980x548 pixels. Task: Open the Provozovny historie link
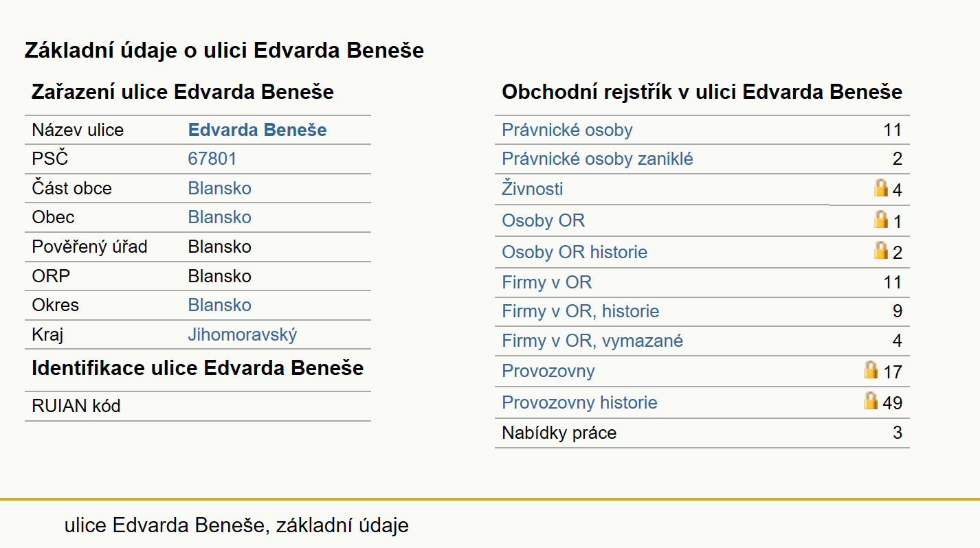click(579, 402)
